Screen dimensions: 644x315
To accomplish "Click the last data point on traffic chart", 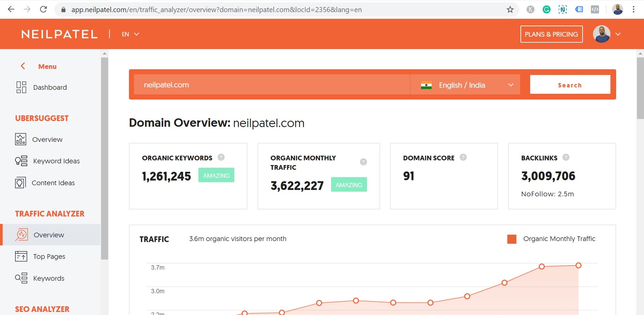I will coord(578,265).
